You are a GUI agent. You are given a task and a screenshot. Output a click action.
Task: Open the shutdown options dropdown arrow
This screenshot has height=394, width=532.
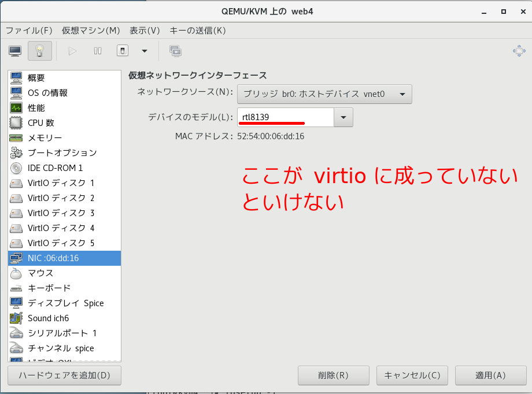click(145, 51)
